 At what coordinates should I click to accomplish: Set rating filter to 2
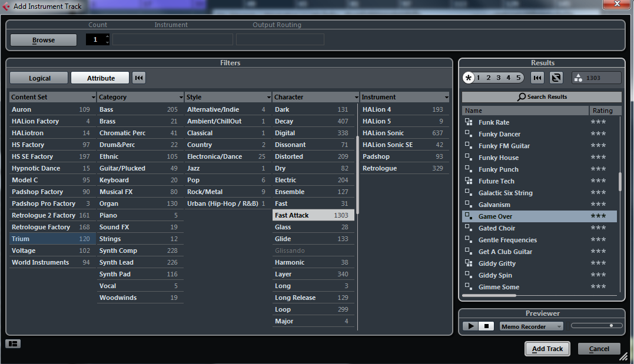489,78
